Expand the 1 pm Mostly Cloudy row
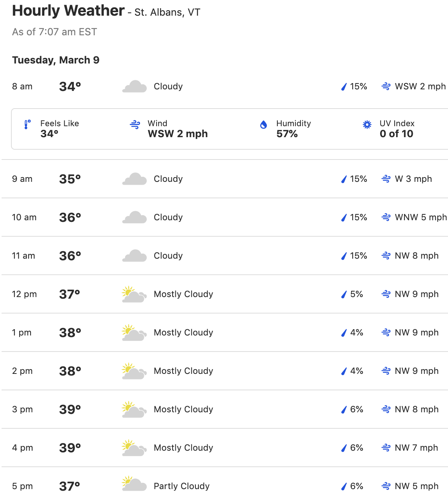This screenshot has height=504, width=448. click(225, 333)
